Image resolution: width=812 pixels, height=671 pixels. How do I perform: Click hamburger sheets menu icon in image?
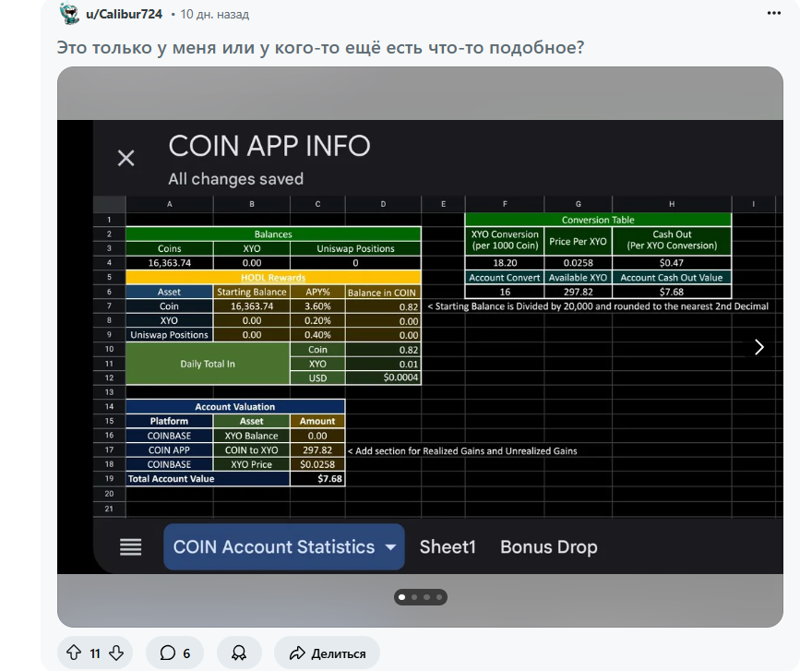click(130, 546)
